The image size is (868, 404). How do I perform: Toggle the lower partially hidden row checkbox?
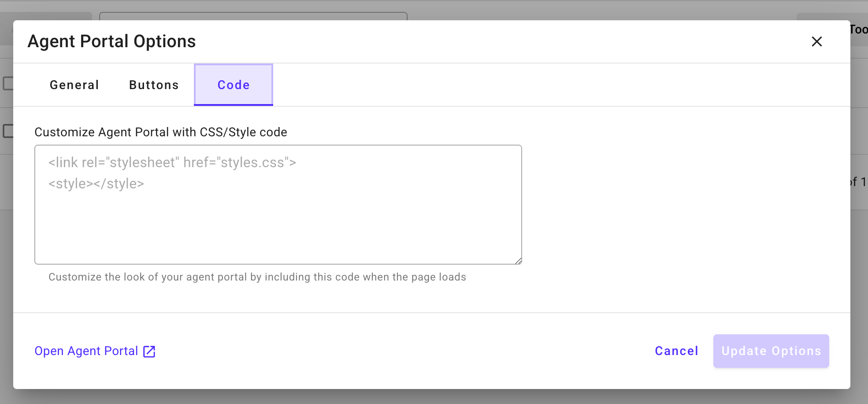pyautogui.click(x=8, y=131)
